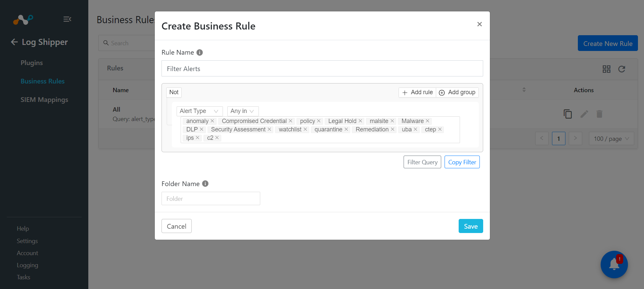The width and height of the screenshot is (644, 289).
Task: Click the Folder Name info icon
Action: (205, 184)
